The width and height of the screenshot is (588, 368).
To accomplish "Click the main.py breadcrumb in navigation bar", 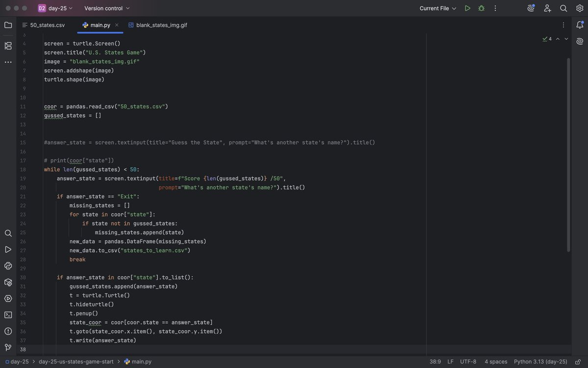I will click(x=138, y=362).
